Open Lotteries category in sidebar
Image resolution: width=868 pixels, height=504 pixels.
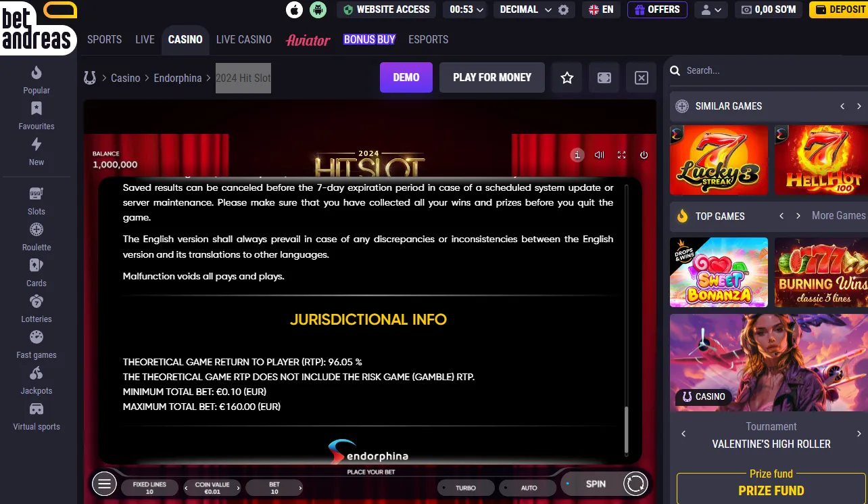pos(37,308)
